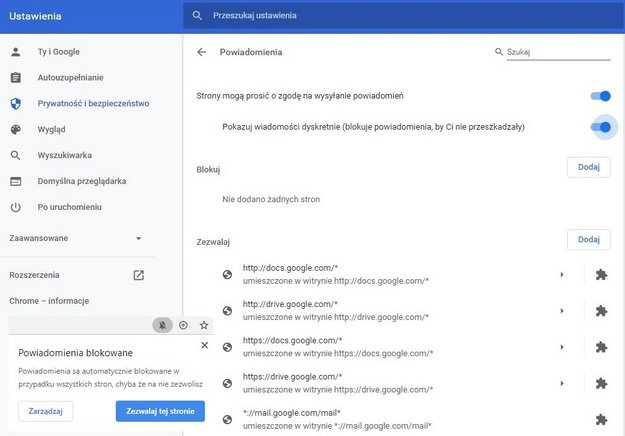The width and height of the screenshot is (625, 436).
Task: Click the puzzle icon for http://docs.google.com
Action: [600, 274]
